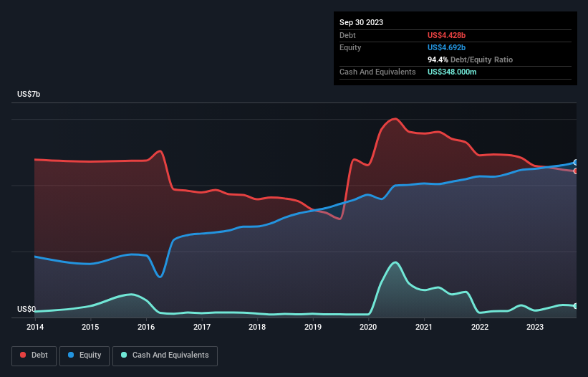Click the US$348.000m cash value
This screenshot has width=588, height=377.
452,72
